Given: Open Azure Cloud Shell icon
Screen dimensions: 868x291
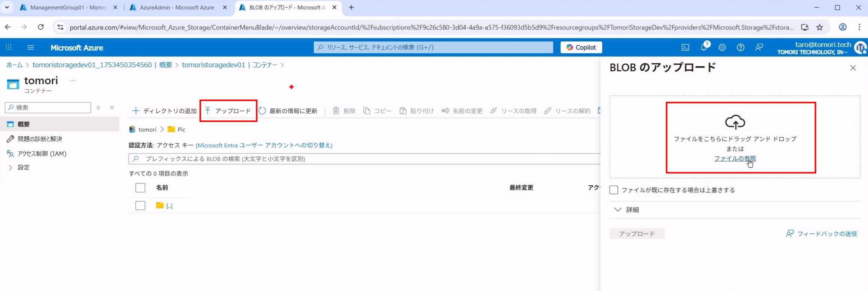Looking at the screenshot, I should (685, 47).
